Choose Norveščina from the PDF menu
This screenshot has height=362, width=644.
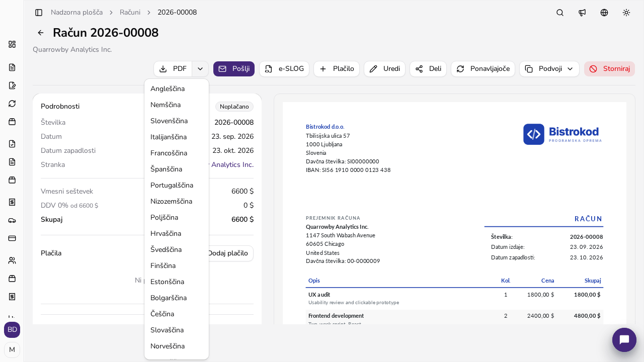[177, 346]
